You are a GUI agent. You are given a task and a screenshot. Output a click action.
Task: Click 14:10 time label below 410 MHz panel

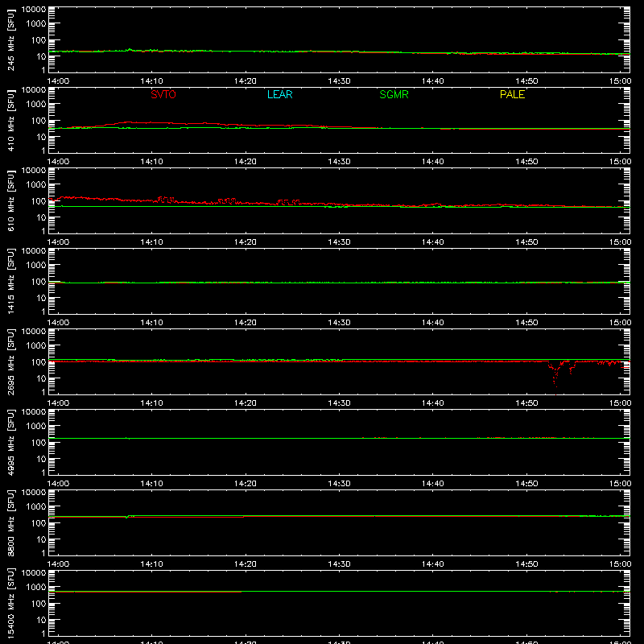(x=151, y=162)
